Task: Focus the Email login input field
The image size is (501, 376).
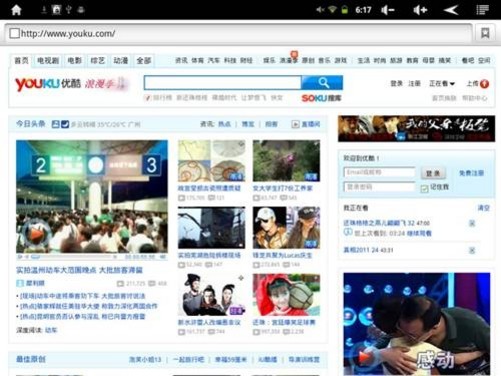Action: (379, 172)
